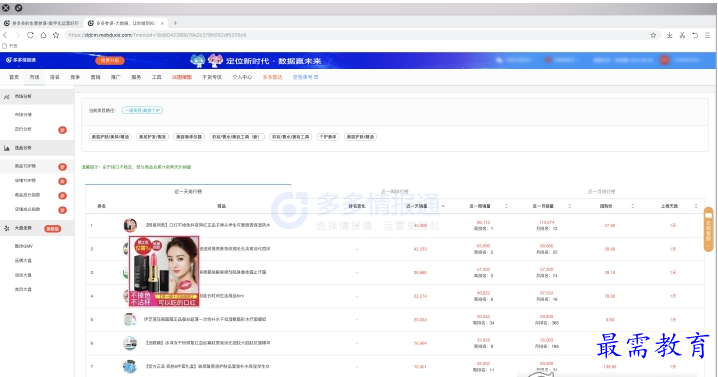
Task: Click the 多多情报通 logo in the header
Action: (x=21, y=60)
